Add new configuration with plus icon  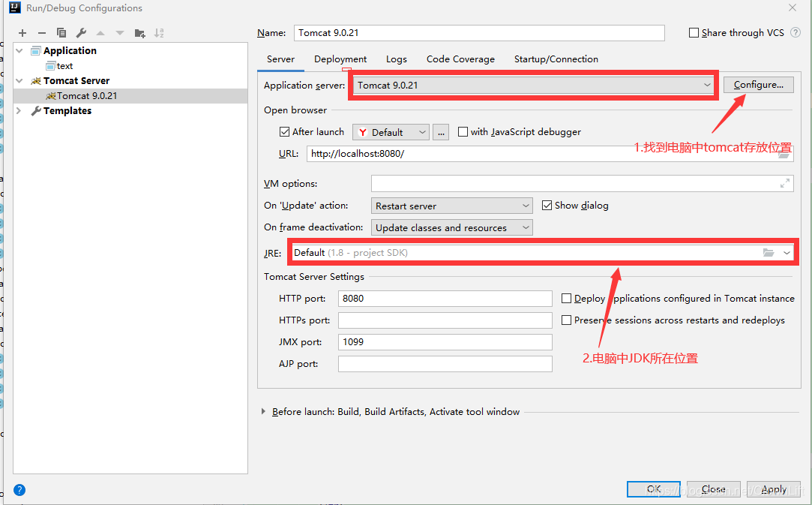tap(22, 33)
